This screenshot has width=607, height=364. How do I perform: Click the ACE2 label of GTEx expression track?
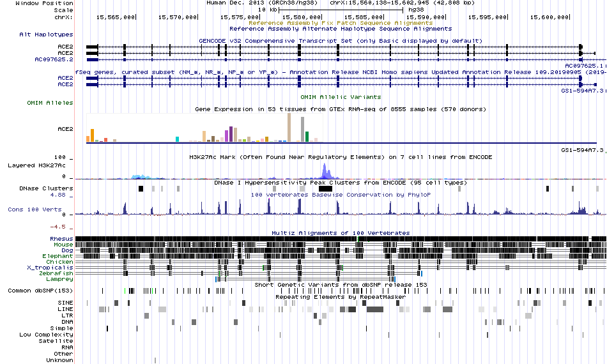[65, 129]
